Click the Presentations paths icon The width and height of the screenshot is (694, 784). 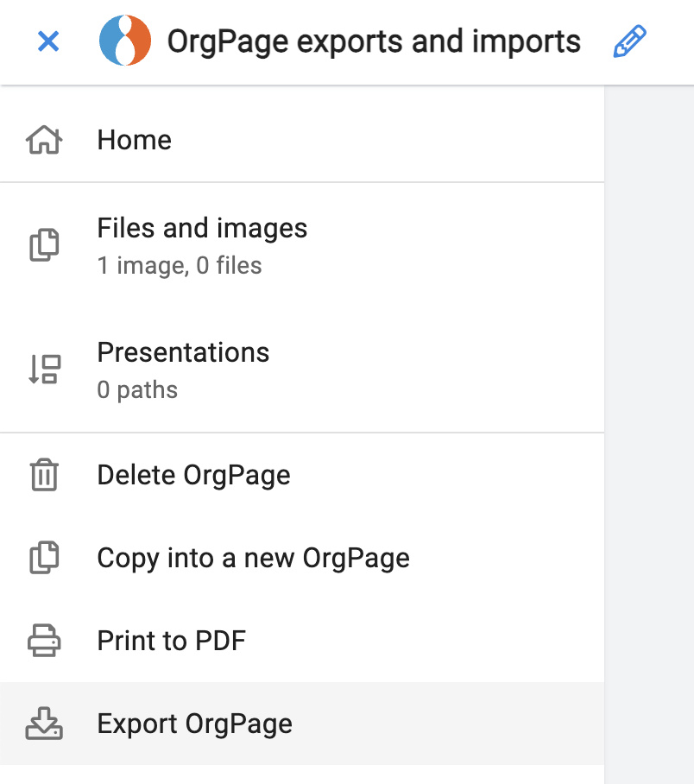44,369
